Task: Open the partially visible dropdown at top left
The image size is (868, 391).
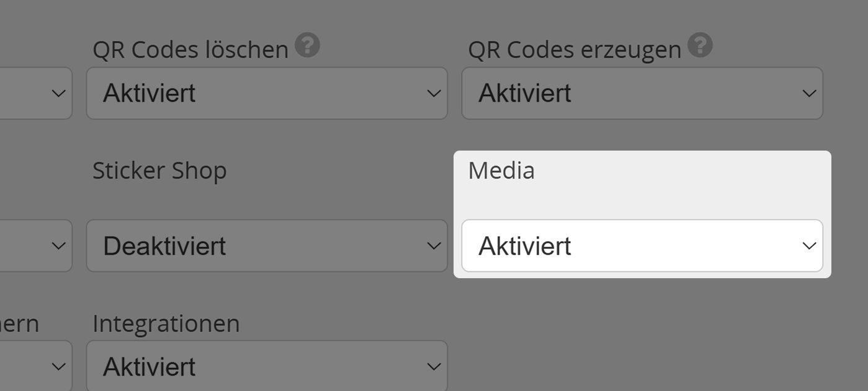Action: [x=35, y=93]
